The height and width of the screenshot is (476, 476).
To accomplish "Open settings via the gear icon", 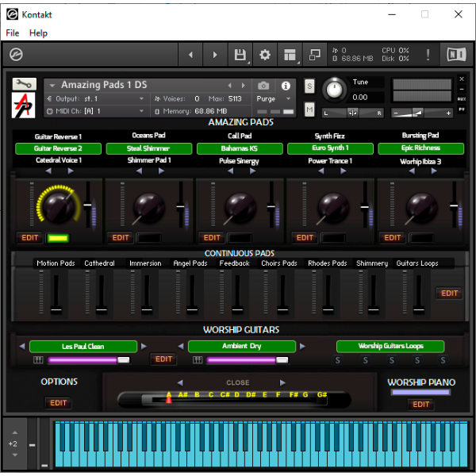I will (x=265, y=55).
